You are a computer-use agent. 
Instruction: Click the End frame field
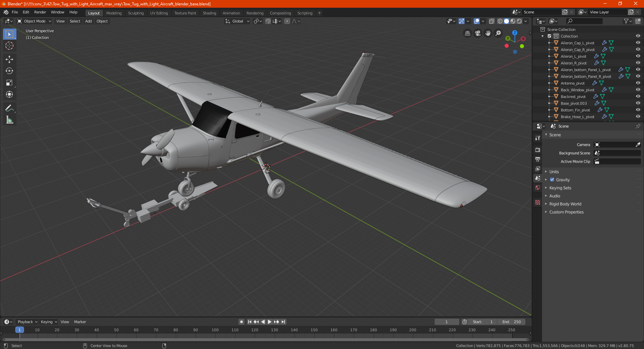point(512,322)
